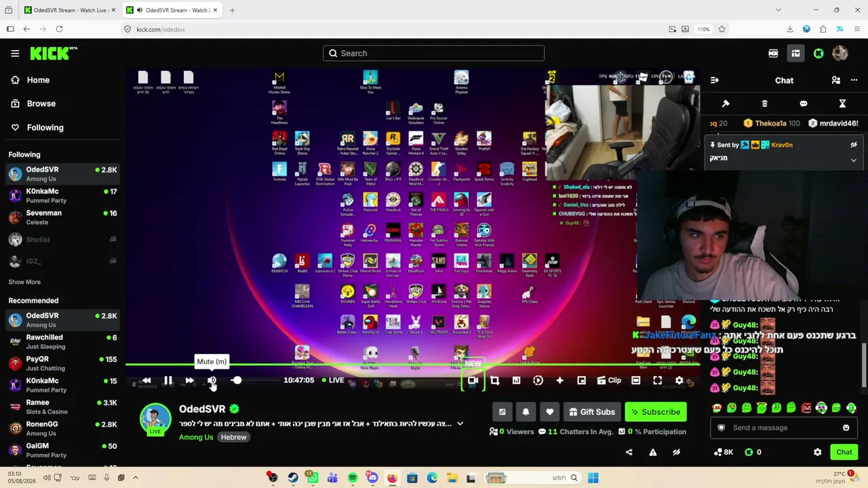868x488 pixels.
Task: Click the hourglass icon in chat toolbar
Action: click(842, 104)
